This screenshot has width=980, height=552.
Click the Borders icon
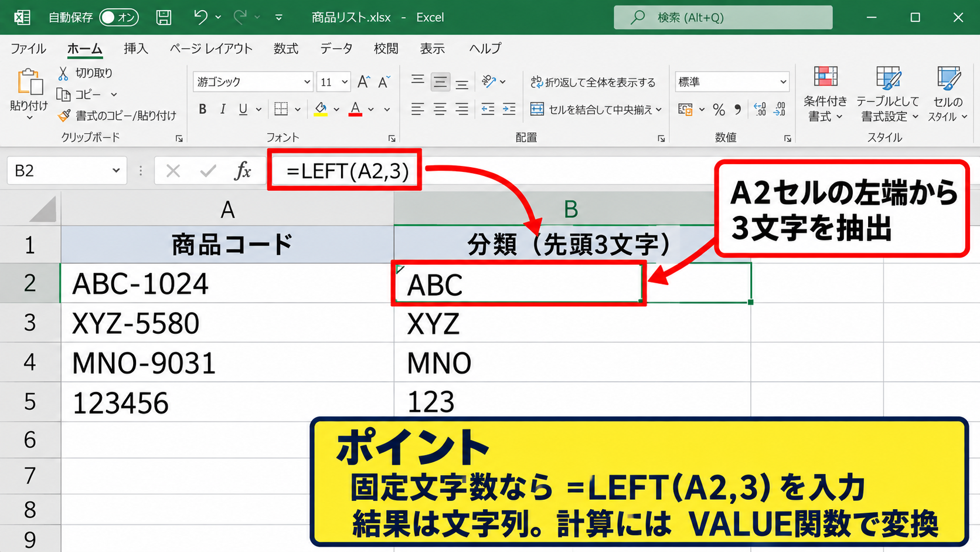click(281, 109)
